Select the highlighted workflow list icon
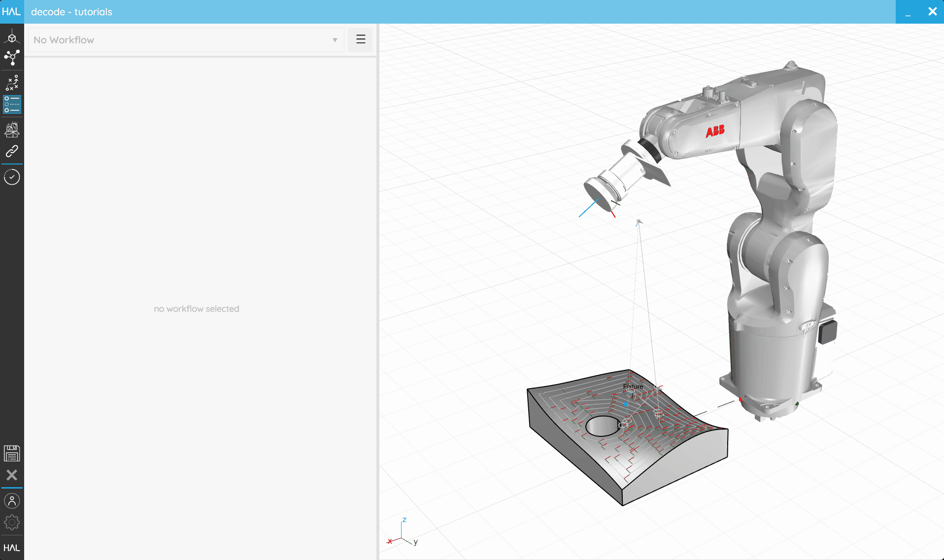The width and height of the screenshot is (944, 560). click(x=12, y=104)
